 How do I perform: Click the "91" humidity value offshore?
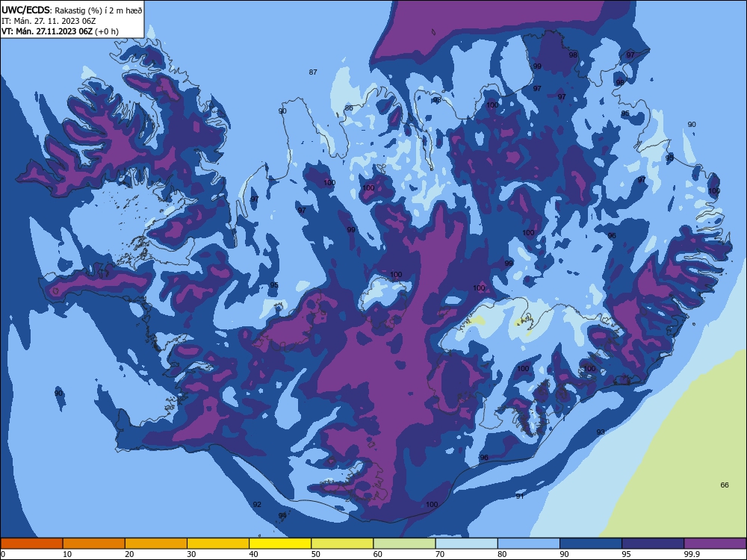[520, 497]
